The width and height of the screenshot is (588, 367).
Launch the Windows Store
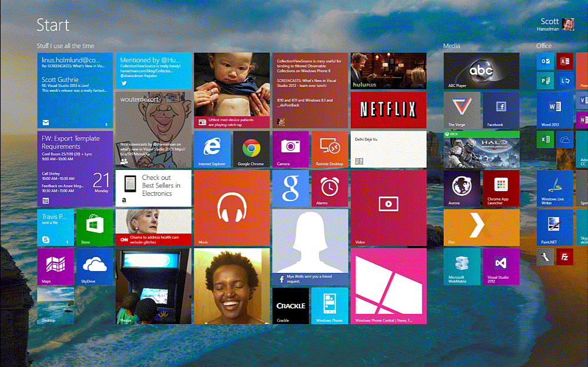point(95,228)
